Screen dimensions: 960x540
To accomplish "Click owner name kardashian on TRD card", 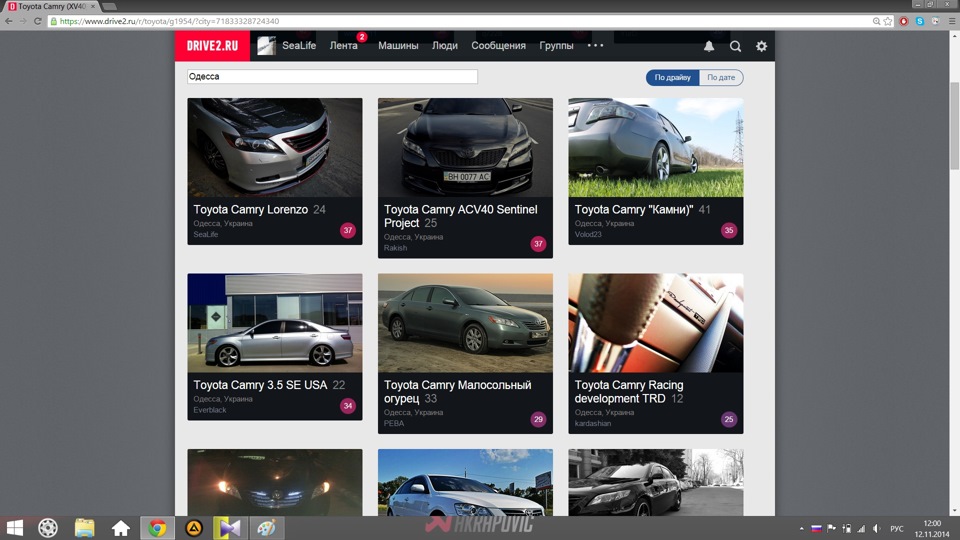I will coord(593,424).
